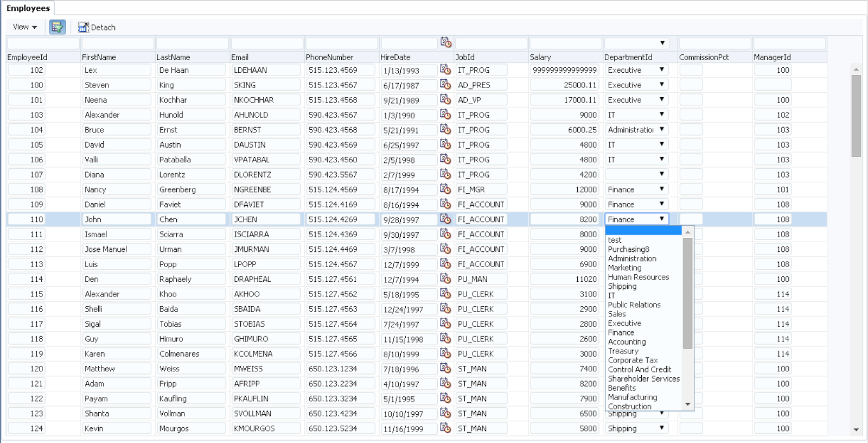Open date picker for Matthew Weiss
Screen dimensions: 868x443
445,368
